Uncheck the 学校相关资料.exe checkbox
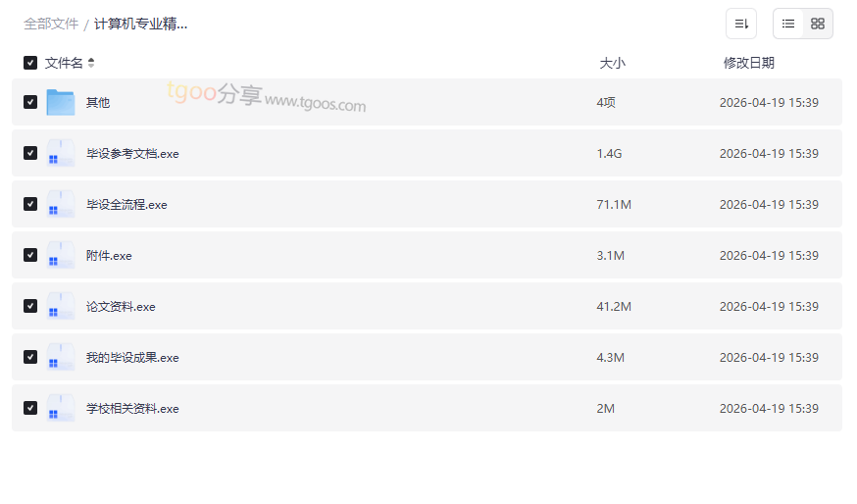857x504 pixels. point(30,408)
